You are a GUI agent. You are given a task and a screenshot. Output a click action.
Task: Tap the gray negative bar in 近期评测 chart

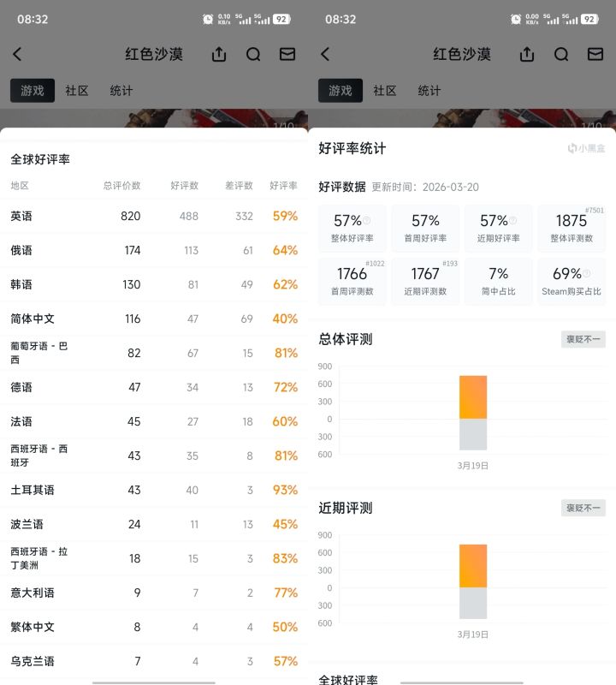coord(473,603)
